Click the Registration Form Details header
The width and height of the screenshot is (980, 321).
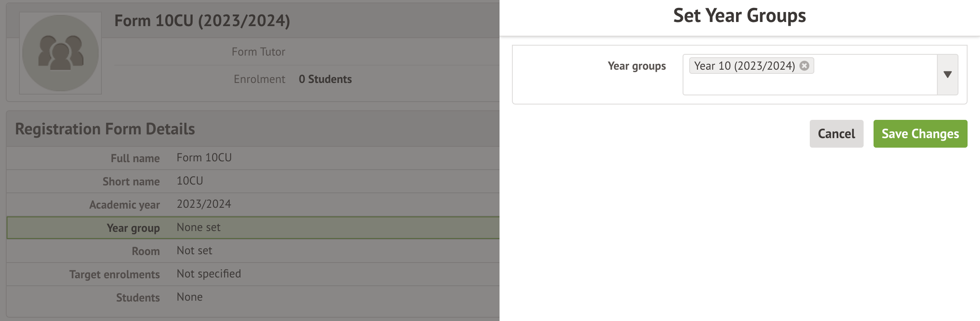coord(105,129)
